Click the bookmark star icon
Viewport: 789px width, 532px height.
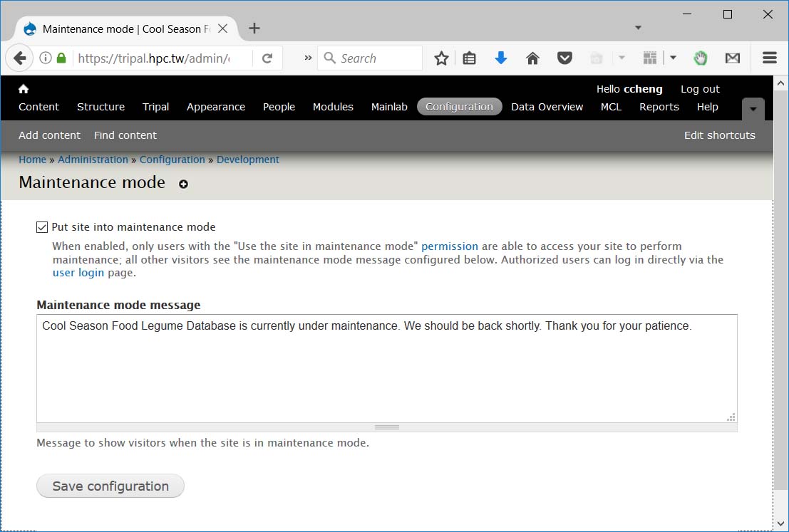(441, 58)
